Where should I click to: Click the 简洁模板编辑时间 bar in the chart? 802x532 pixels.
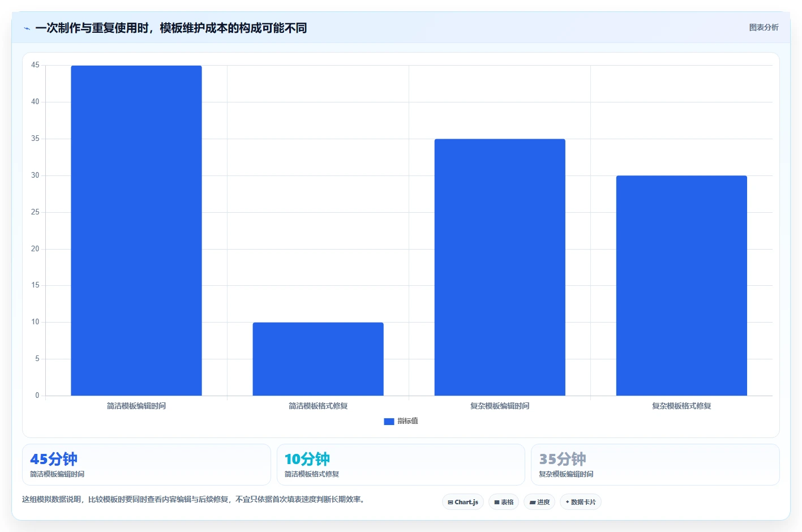[x=136, y=230]
